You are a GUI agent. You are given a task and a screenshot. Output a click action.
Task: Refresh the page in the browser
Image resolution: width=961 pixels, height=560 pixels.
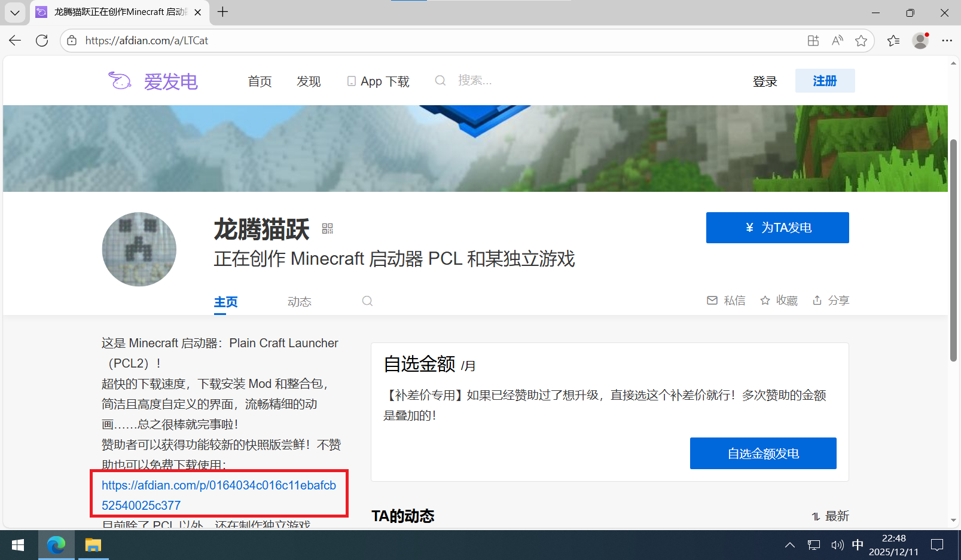click(x=42, y=41)
